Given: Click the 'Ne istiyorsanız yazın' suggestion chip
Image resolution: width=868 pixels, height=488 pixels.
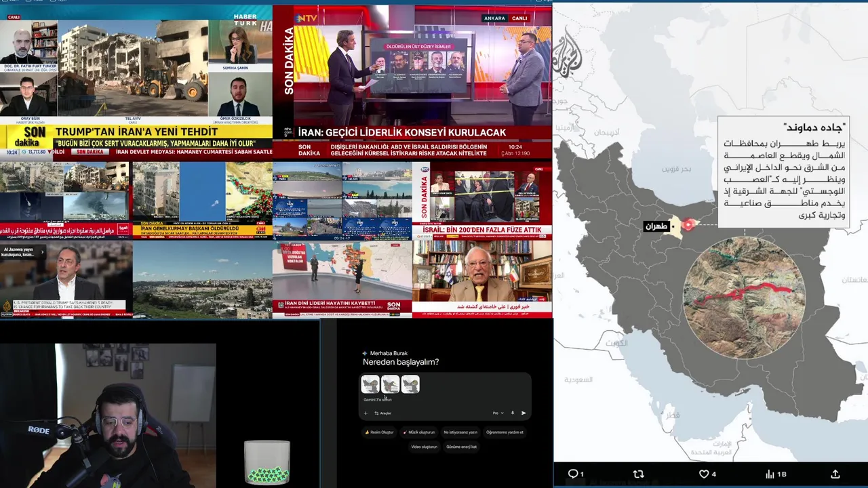Looking at the screenshot, I should tap(460, 432).
